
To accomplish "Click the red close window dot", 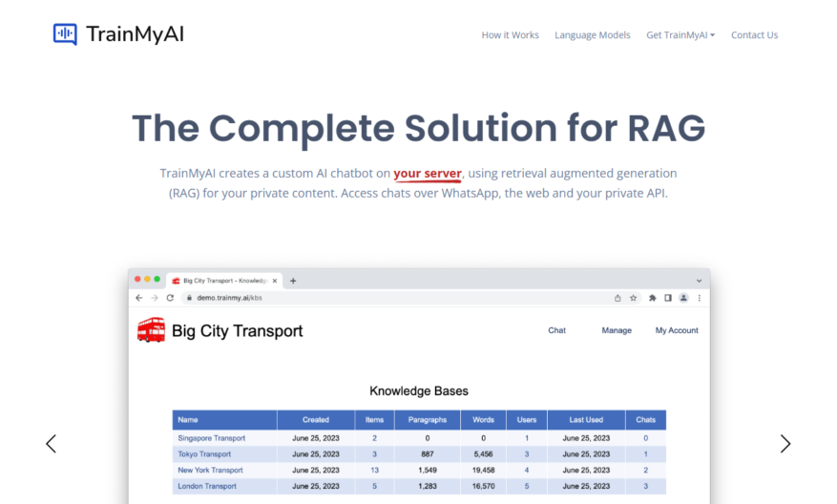I will click(137, 280).
